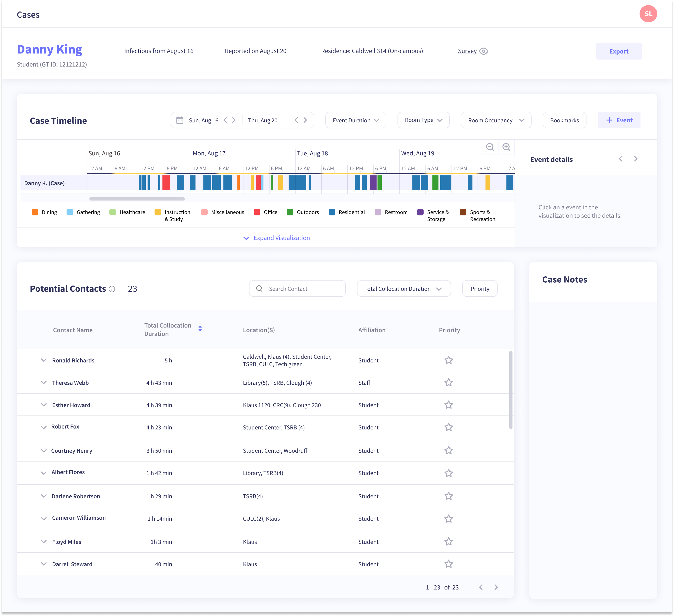Viewport: 674px width, 616px height.
Task: Click the calendar icon beside Sun, Aug 16
Action: pos(180,120)
